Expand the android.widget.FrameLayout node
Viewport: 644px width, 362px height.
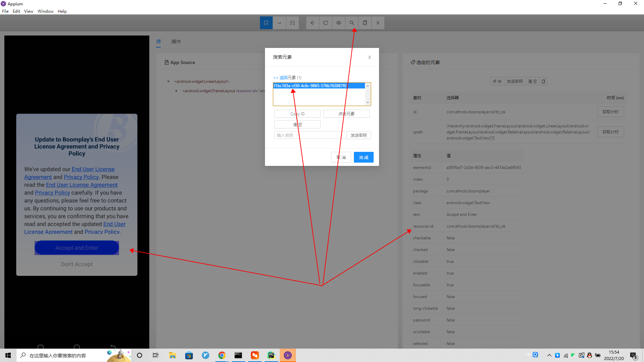pyautogui.click(x=176, y=91)
